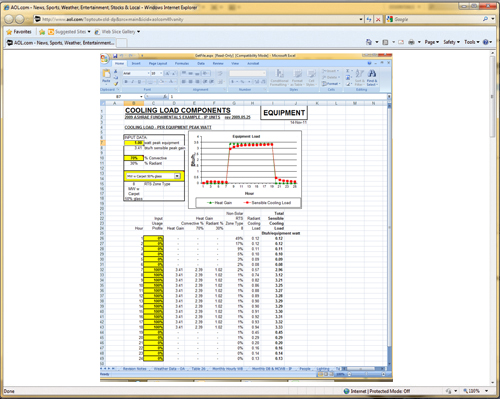Viewport: 500px width, 399px height.
Task: Open IE zoom level dropdown at 100%
Action: 486,391
